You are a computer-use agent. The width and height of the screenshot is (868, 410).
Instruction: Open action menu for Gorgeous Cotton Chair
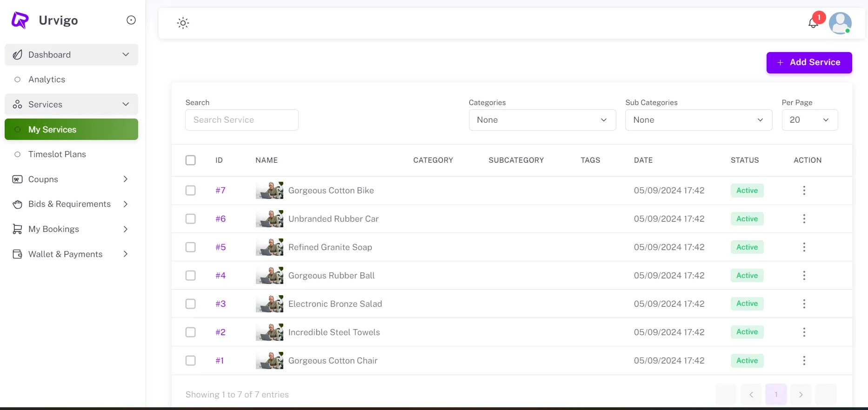804,361
